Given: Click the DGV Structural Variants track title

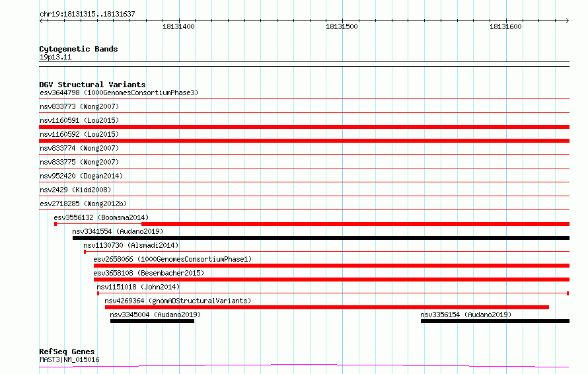Looking at the screenshot, I should coord(92,85).
